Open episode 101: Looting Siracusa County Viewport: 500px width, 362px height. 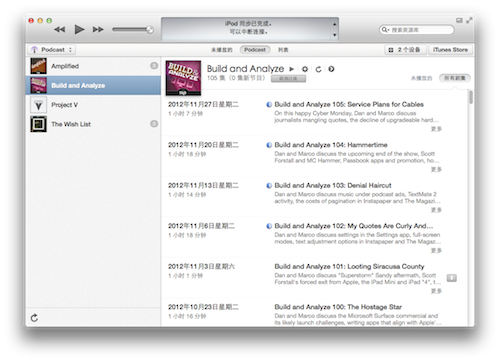(x=349, y=266)
